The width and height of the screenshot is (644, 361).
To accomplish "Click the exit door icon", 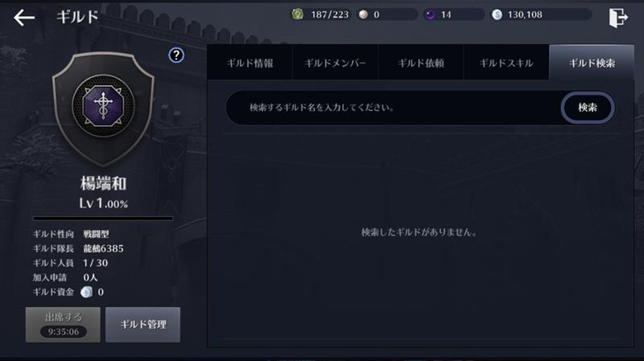I will pyautogui.click(x=618, y=18).
